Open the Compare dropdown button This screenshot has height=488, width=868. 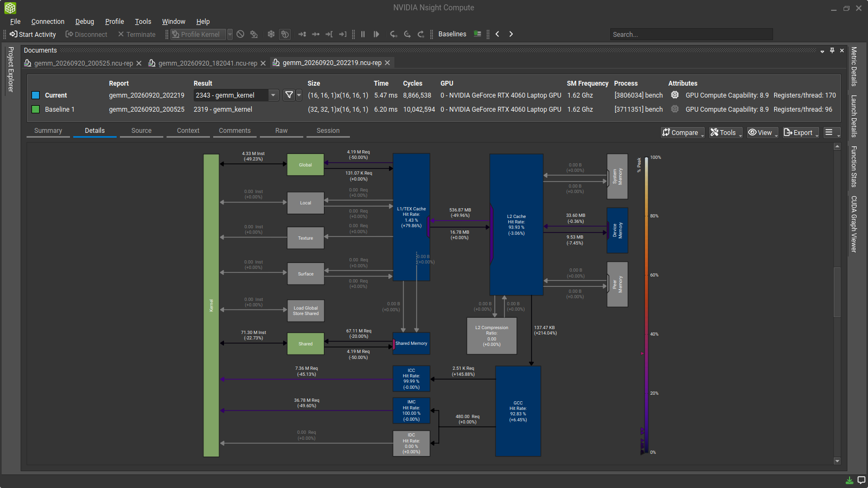coord(682,132)
